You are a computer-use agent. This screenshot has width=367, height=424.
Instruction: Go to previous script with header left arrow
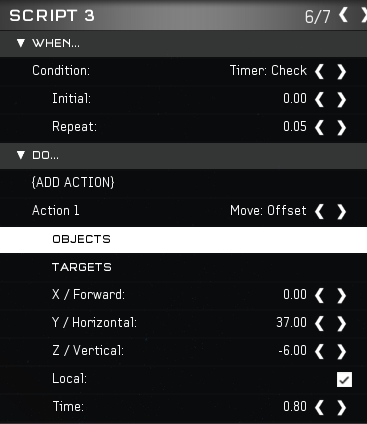tap(343, 15)
